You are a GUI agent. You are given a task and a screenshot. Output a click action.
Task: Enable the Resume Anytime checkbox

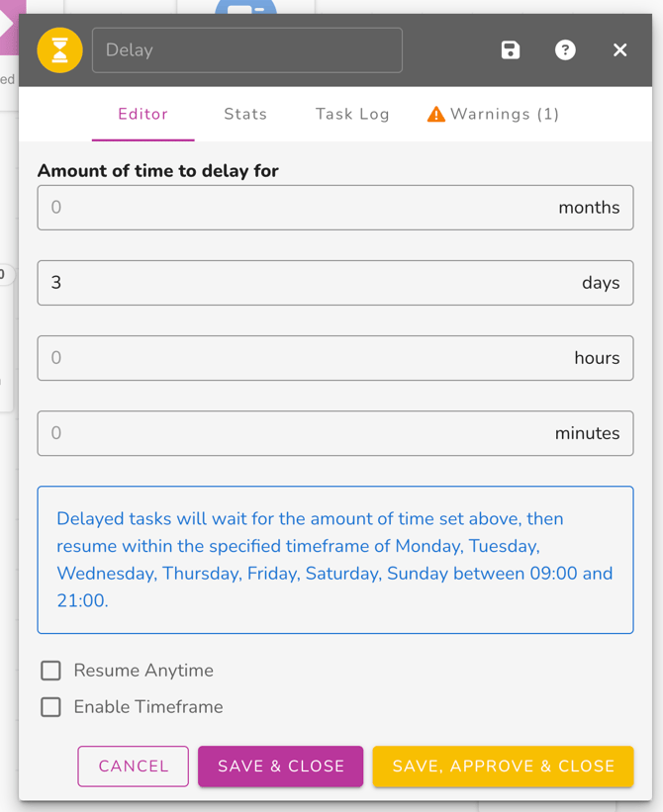(51, 671)
